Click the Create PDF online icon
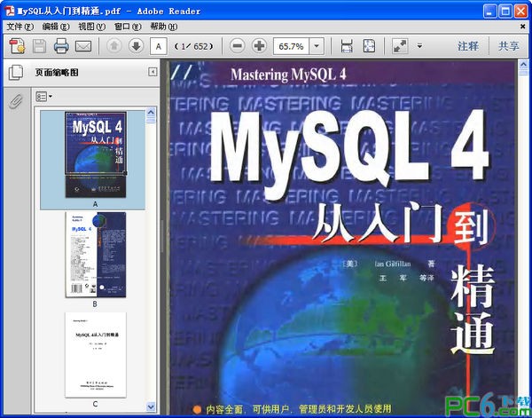The width and height of the screenshot is (532, 418). (x=17, y=46)
